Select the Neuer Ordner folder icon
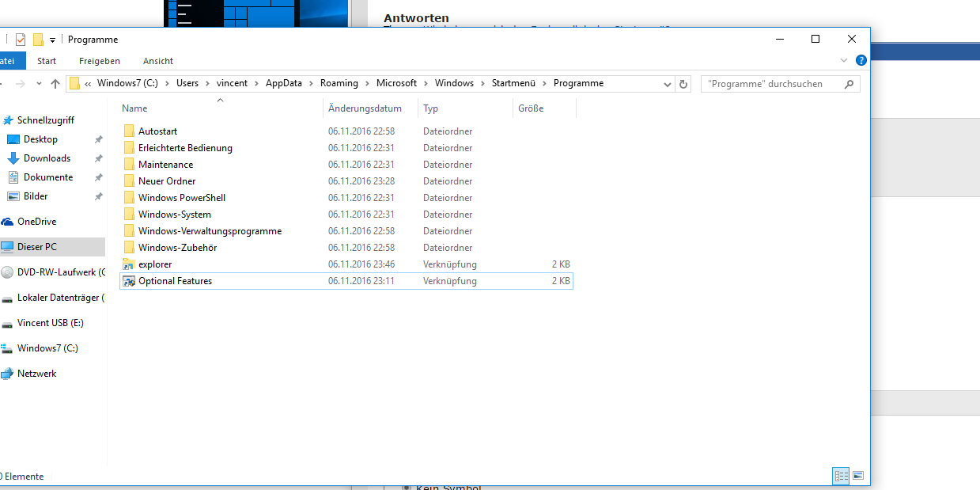Viewport: 980px width, 490px height. pyautogui.click(x=129, y=181)
